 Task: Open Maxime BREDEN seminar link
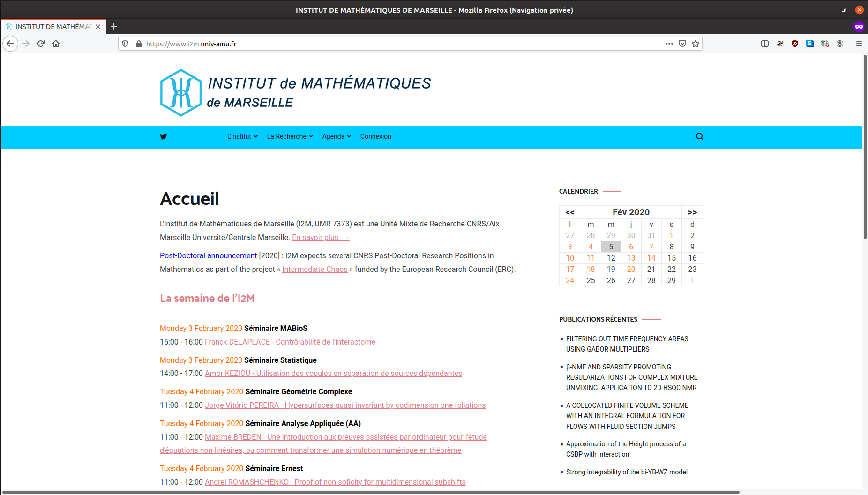click(346, 437)
